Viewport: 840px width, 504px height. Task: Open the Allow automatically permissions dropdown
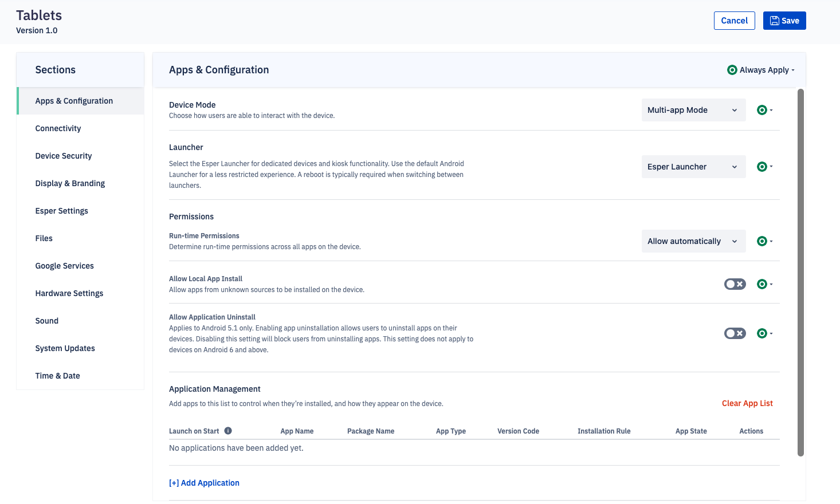[693, 241]
